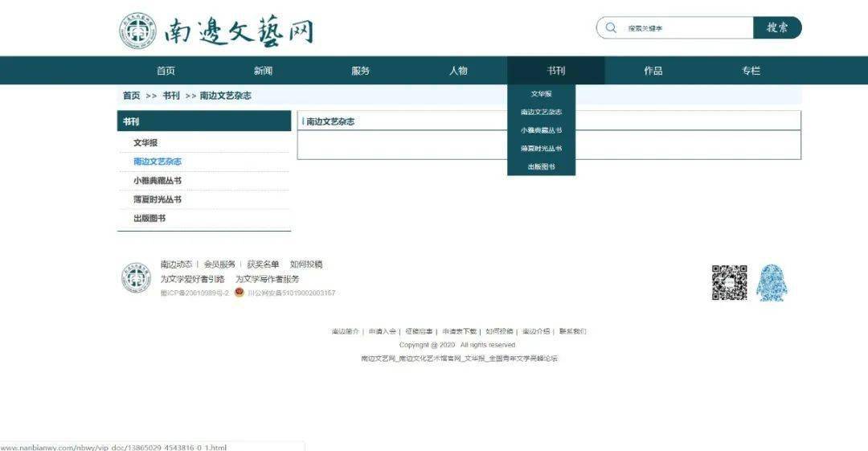Open 南边简介 in bottom link row
The height and width of the screenshot is (451, 868).
tap(345, 331)
